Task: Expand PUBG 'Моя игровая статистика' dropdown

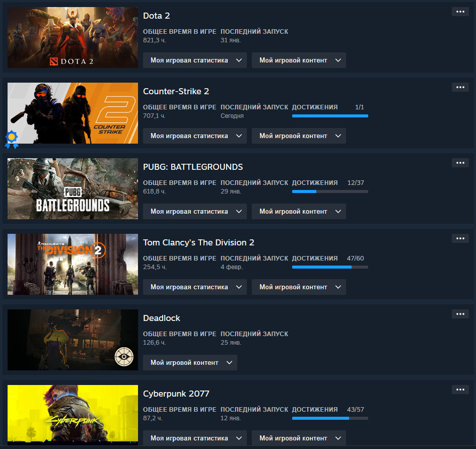Action: click(195, 212)
